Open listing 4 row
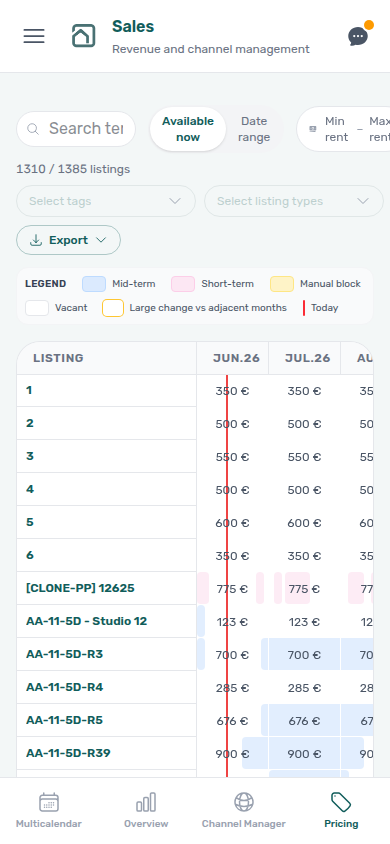Image resolution: width=390 pixels, height=844 pixels. tap(107, 489)
